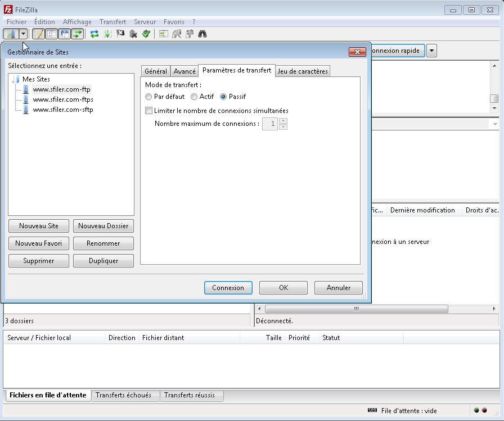Click the Nouveau Favori button
Image resolution: width=504 pixels, height=421 pixels.
[x=39, y=243]
